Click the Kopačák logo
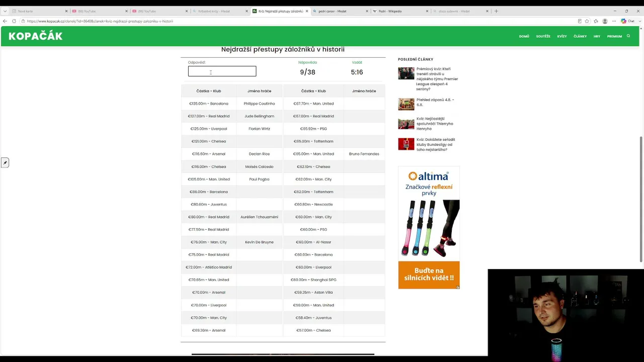This screenshot has width=644, height=362. pyautogui.click(x=35, y=36)
